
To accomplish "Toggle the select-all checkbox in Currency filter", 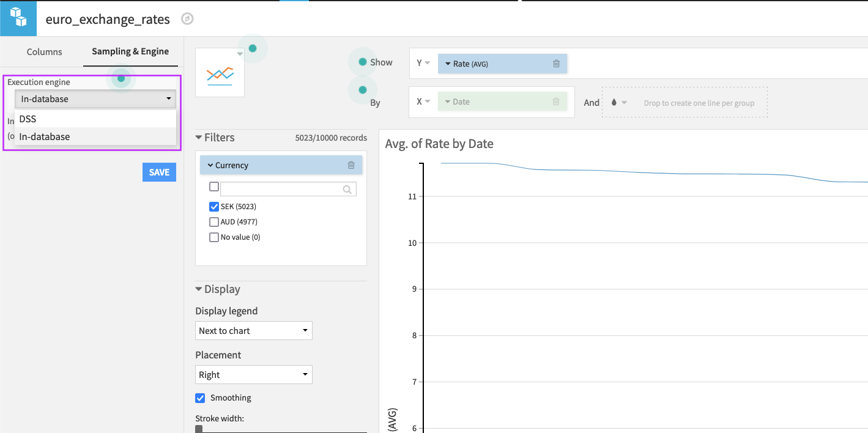I will pos(214,187).
